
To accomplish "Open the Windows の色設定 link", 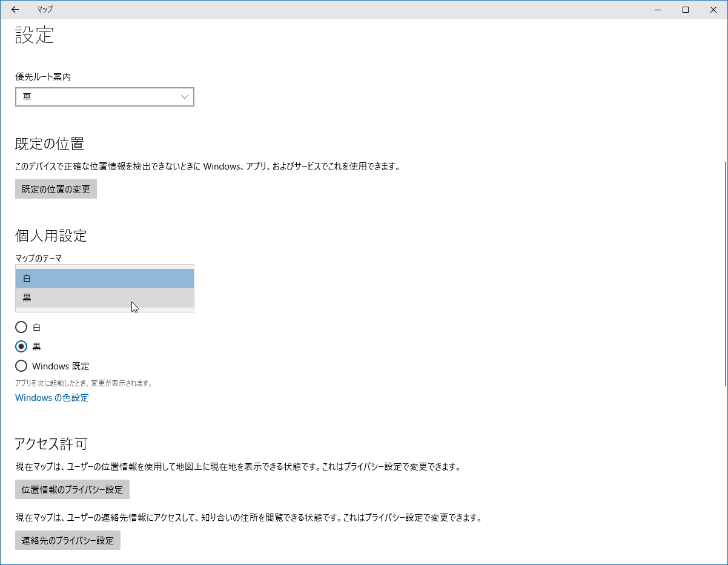I will 51,398.
